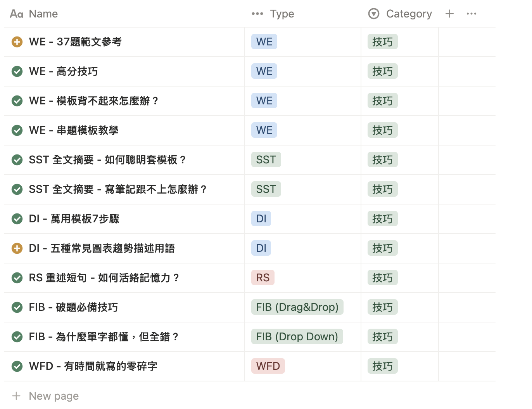Open the page DI - 萬用模板7步驟
Viewport: 532px width, 409px height.
click(74, 219)
